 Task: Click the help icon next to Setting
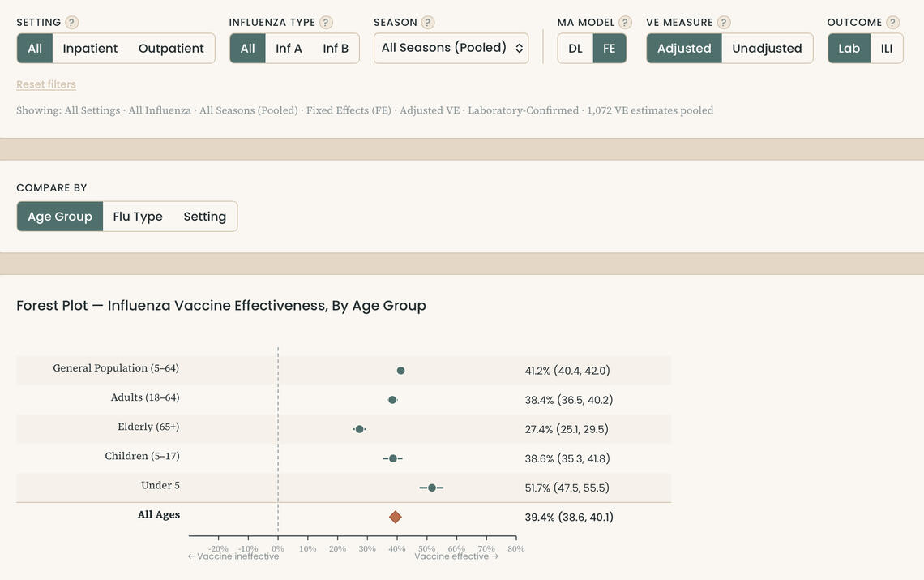click(x=72, y=23)
